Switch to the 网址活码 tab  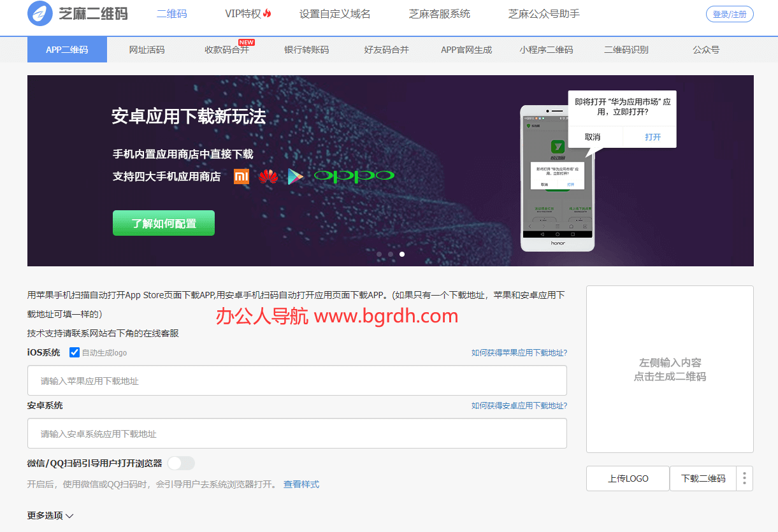[147, 50]
